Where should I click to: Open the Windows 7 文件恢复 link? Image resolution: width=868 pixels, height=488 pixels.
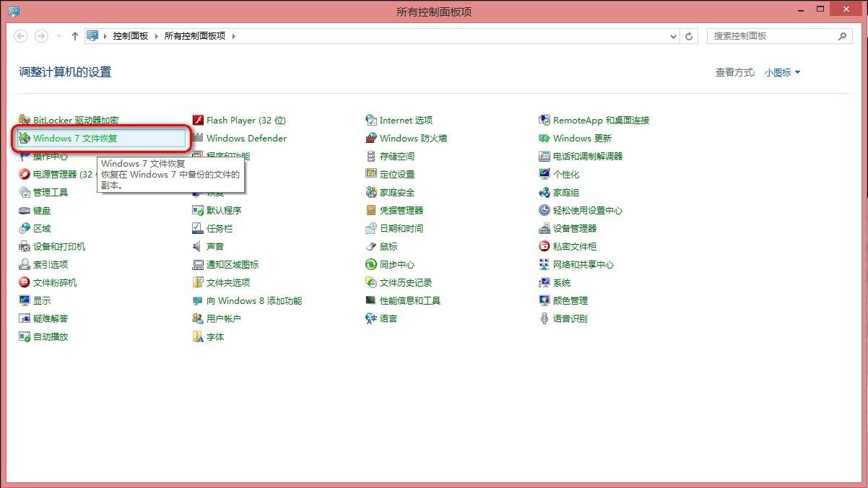[75, 139]
